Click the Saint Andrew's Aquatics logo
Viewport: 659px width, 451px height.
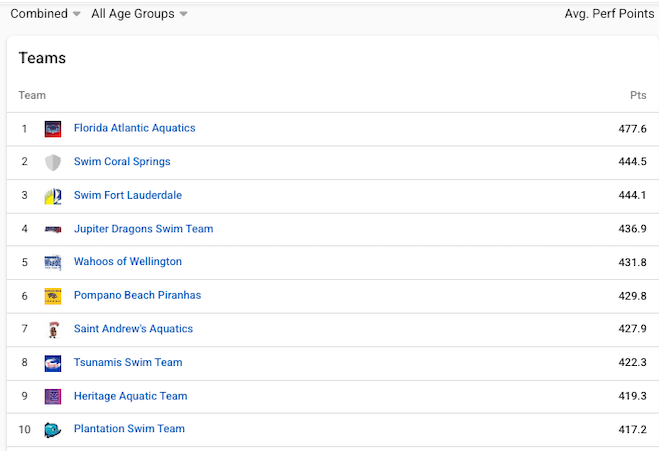click(x=53, y=329)
